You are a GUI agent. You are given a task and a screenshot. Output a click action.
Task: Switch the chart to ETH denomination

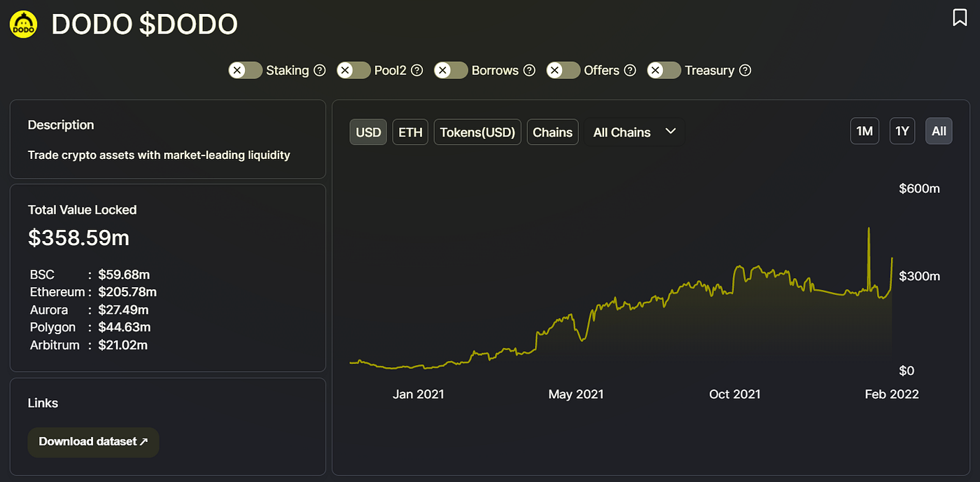coord(410,132)
